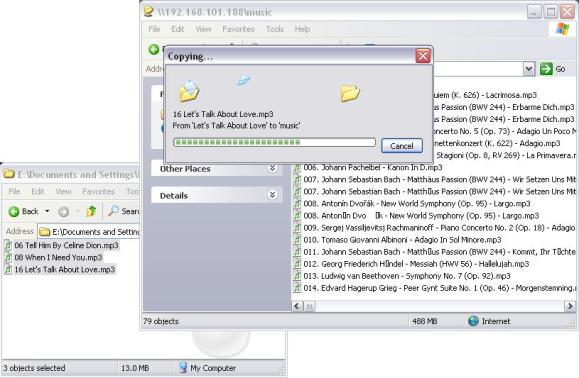Expand the Details panel chevron
Screen dimensions: 579x378
pyautogui.click(x=273, y=195)
